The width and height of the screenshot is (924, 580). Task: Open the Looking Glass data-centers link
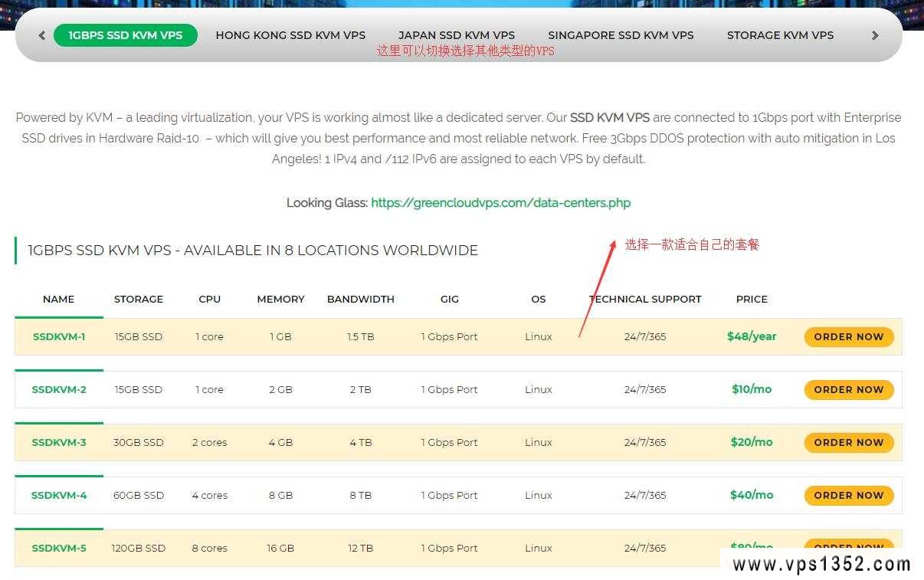pyautogui.click(x=501, y=203)
